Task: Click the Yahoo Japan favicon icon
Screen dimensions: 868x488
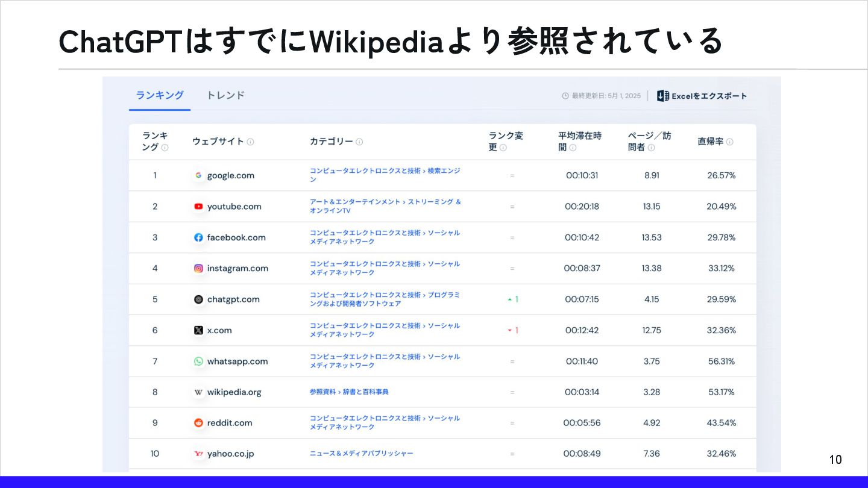Action: point(198,454)
